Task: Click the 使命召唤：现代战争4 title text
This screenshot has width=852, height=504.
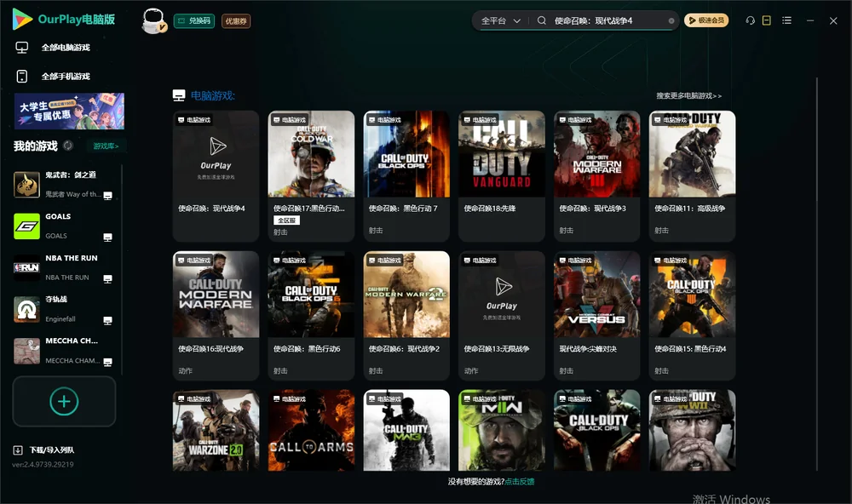Action: tap(211, 209)
